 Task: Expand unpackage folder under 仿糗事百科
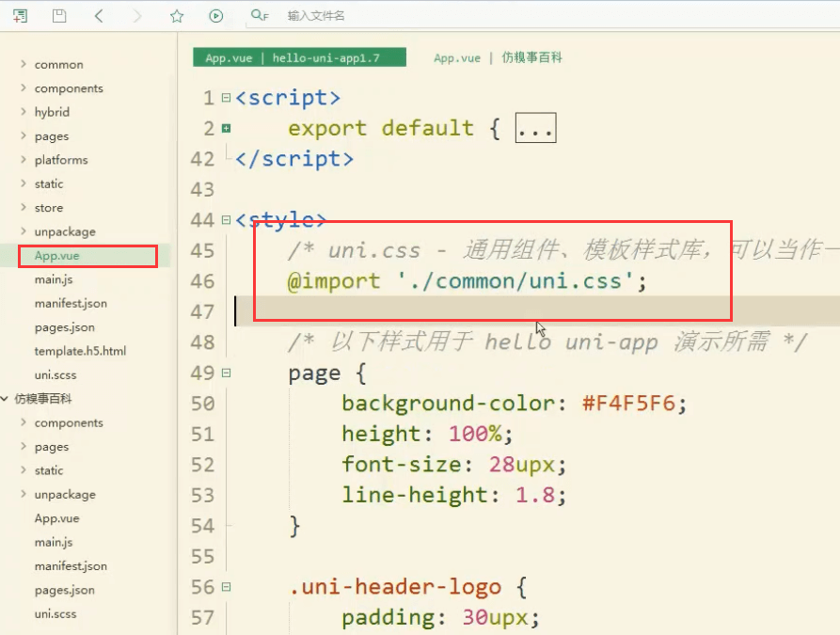coord(23,494)
